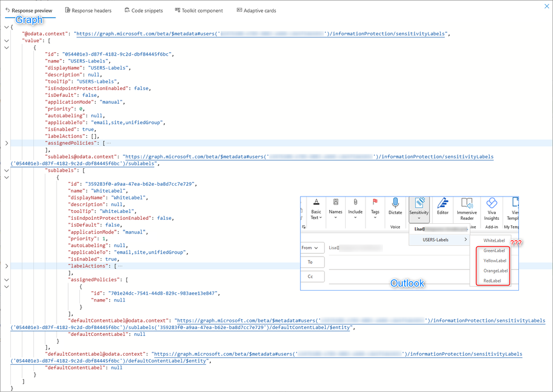Collapse the WhiteLabel "assignedPolicies" fold arrow
The width and height of the screenshot is (553, 392).
pos(6,280)
